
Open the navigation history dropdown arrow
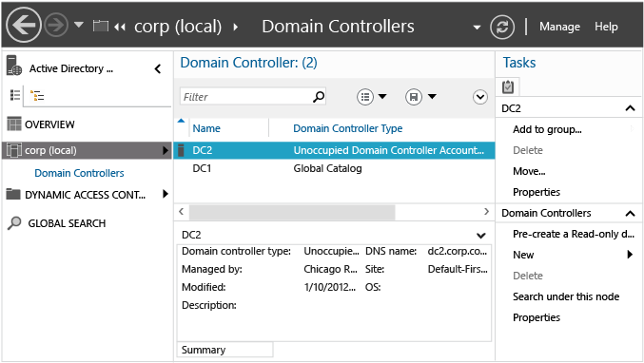point(79,25)
